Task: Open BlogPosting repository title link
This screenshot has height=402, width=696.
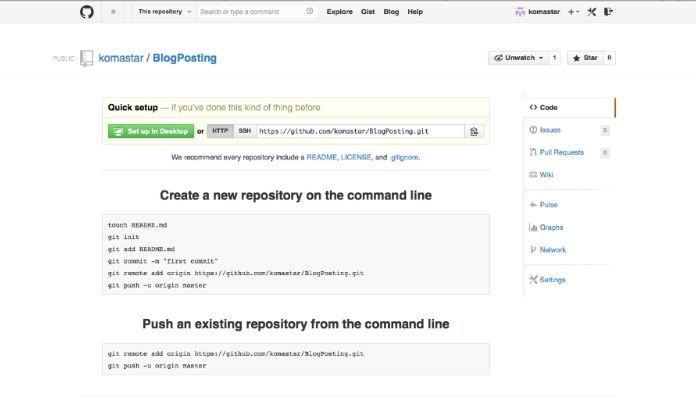Action: tap(185, 58)
